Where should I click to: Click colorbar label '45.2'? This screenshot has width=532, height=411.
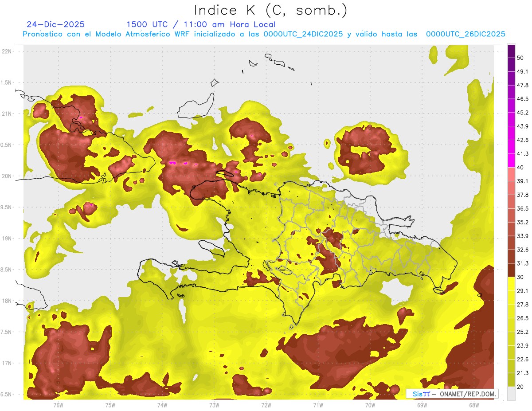coord(523,113)
